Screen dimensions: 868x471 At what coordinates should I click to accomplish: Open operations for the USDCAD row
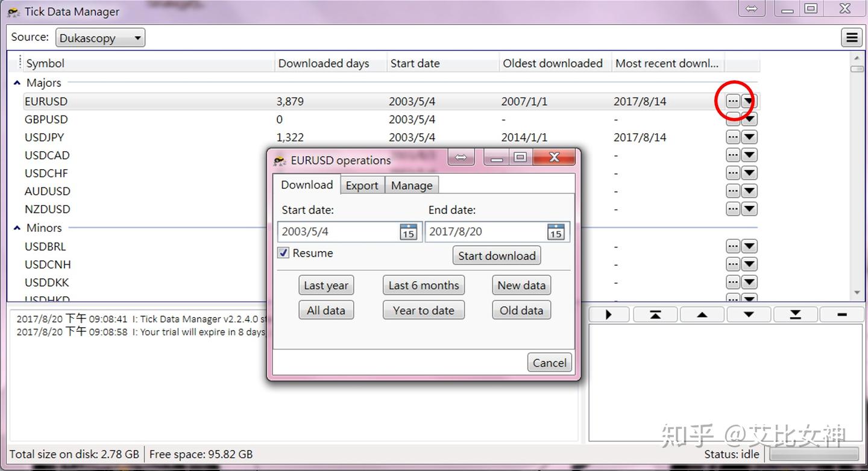point(733,155)
